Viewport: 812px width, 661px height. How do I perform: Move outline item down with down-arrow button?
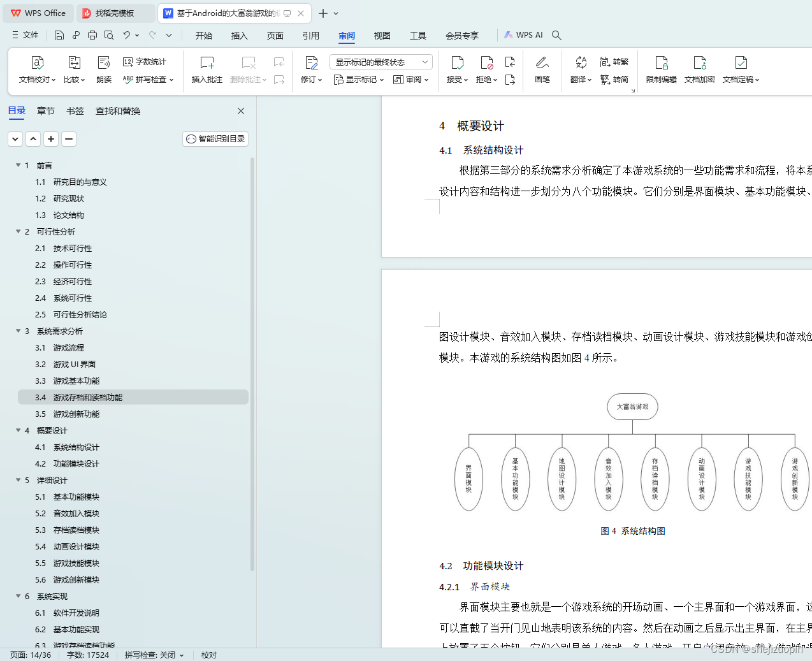[15, 139]
